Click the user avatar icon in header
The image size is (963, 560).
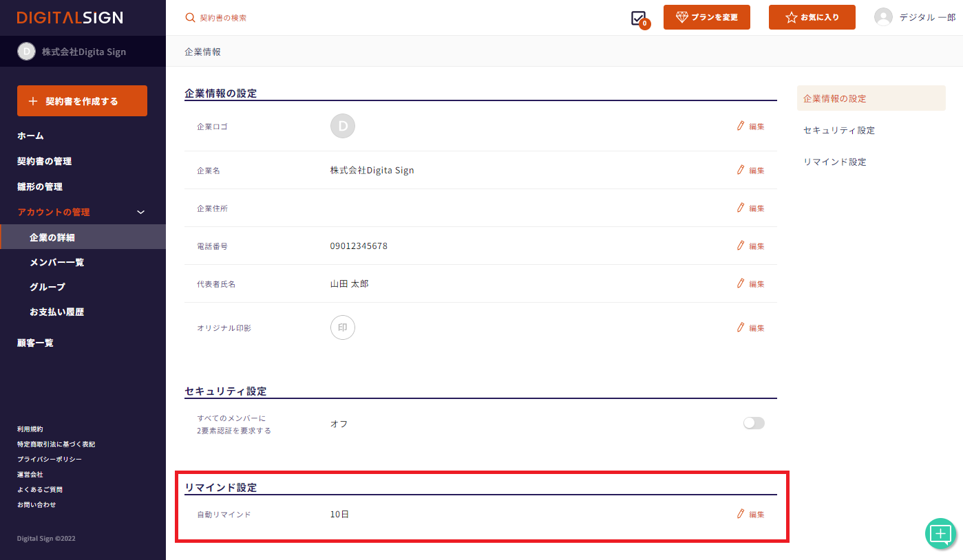pyautogui.click(x=883, y=17)
